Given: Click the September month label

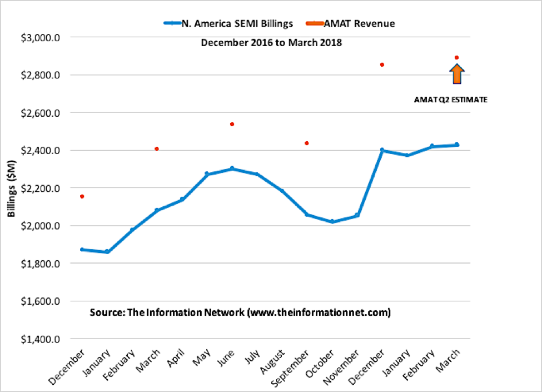Looking at the screenshot, I should pos(290,369).
